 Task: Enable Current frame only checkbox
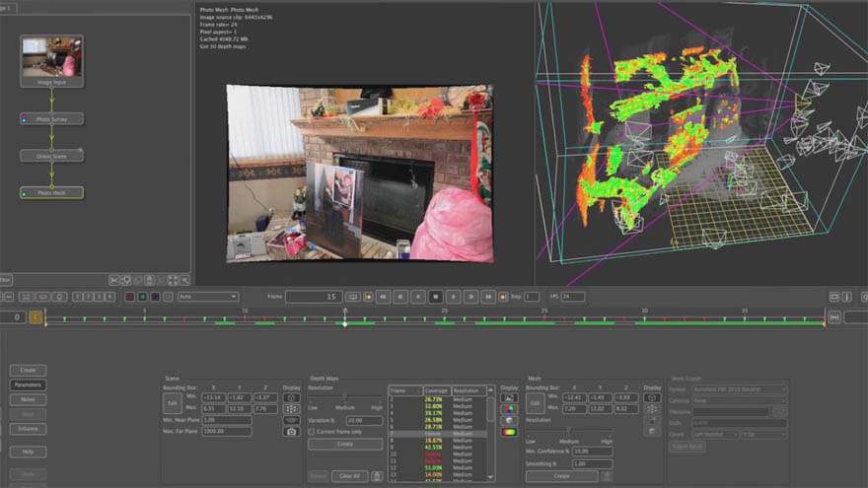pos(311,432)
